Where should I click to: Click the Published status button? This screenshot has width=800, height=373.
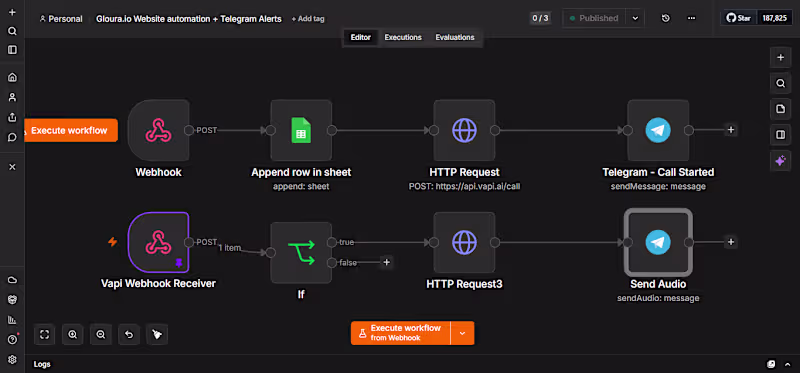[594, 18]
